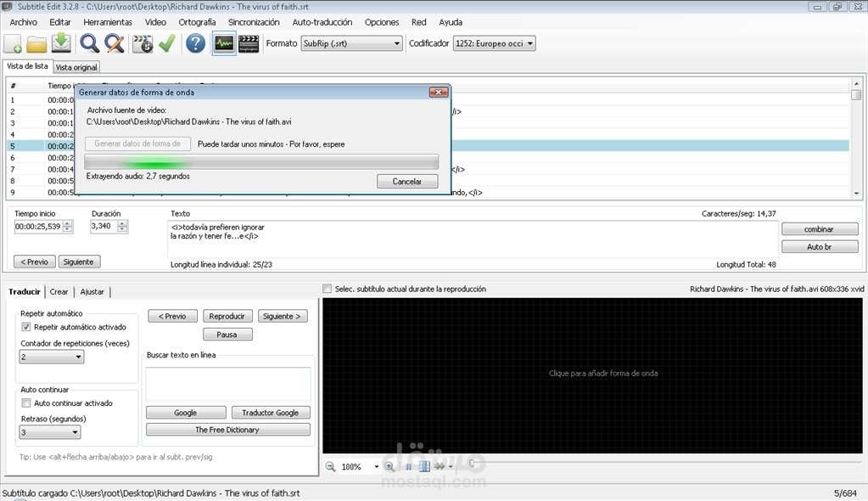Switch to the Vista original tab

76,67
